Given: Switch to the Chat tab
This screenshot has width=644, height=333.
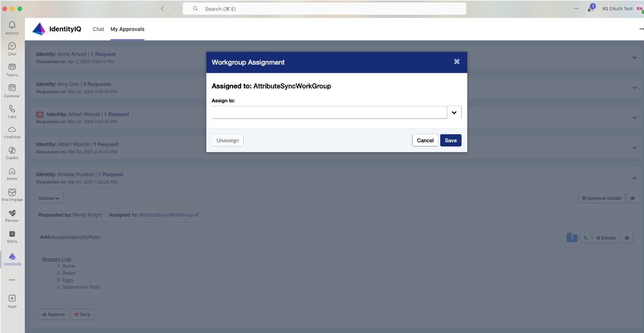Looking at the screenshot, I should [x=98, y=29].
